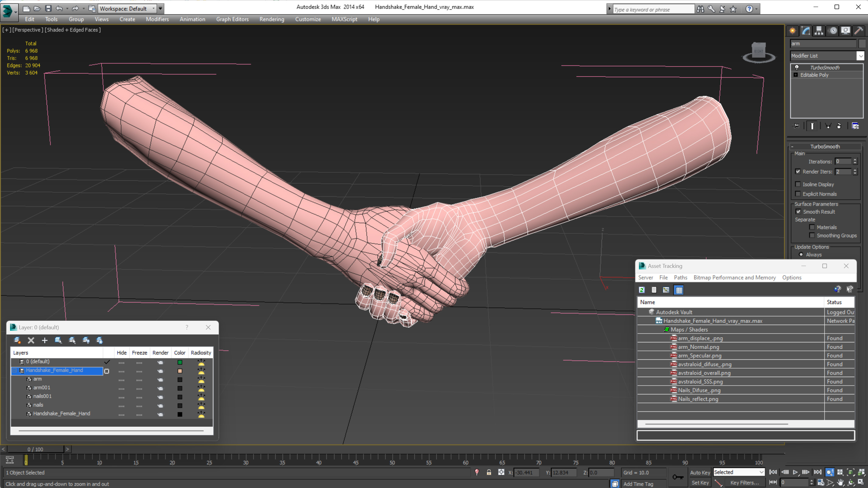Open the Motion command panel tab
The width and height of the screenshot is (868, 488).
(833, 31)
